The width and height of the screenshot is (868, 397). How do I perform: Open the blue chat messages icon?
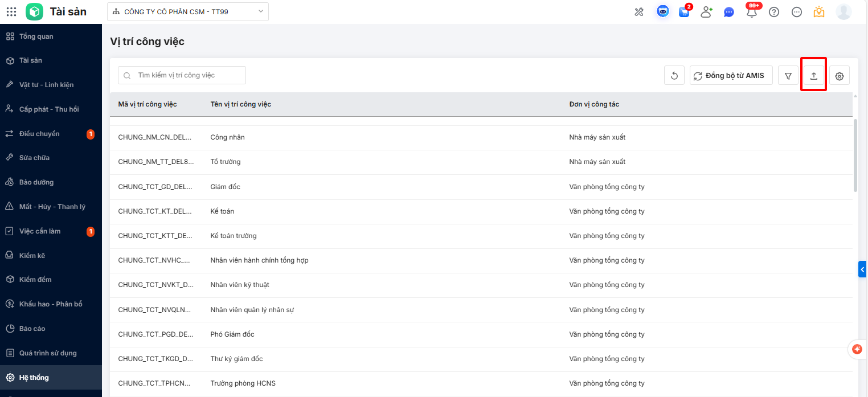(729, 12)
